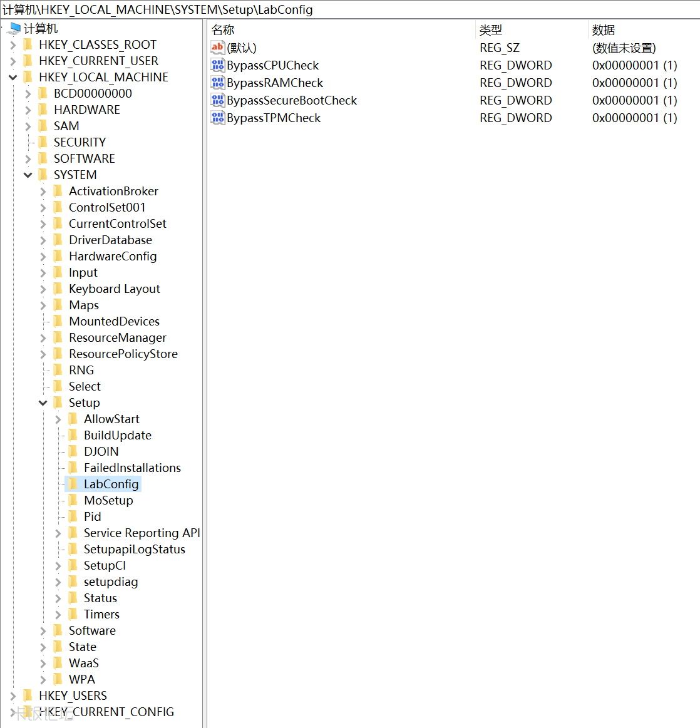Select the CurrentControlSet key

[117, 223]
